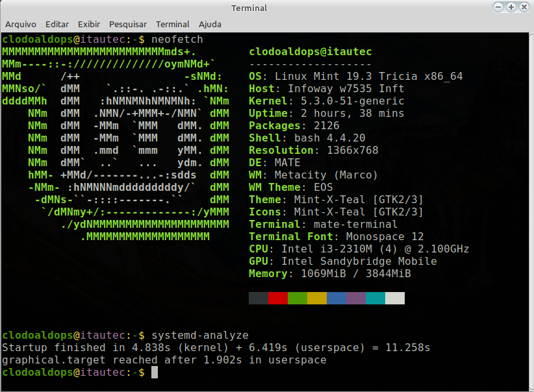Image resolution: width=534 pixels, height=392 pixels.
Task: Open the Ajuda menu
Action: click(x=210, y=24)
